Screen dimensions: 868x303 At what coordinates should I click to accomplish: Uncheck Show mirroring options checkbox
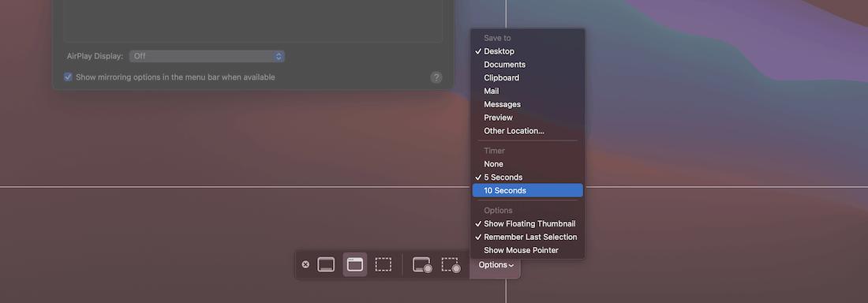pos(68,77)
